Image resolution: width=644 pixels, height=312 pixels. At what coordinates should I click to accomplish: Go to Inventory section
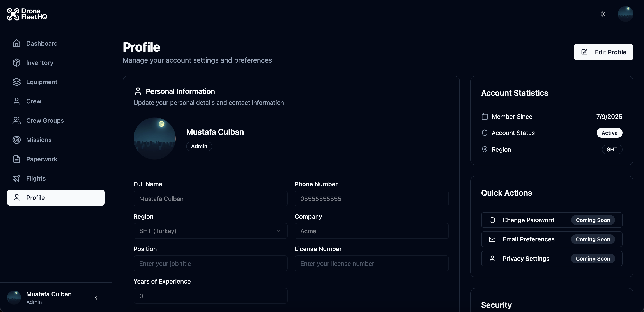(x=56, y=62)
